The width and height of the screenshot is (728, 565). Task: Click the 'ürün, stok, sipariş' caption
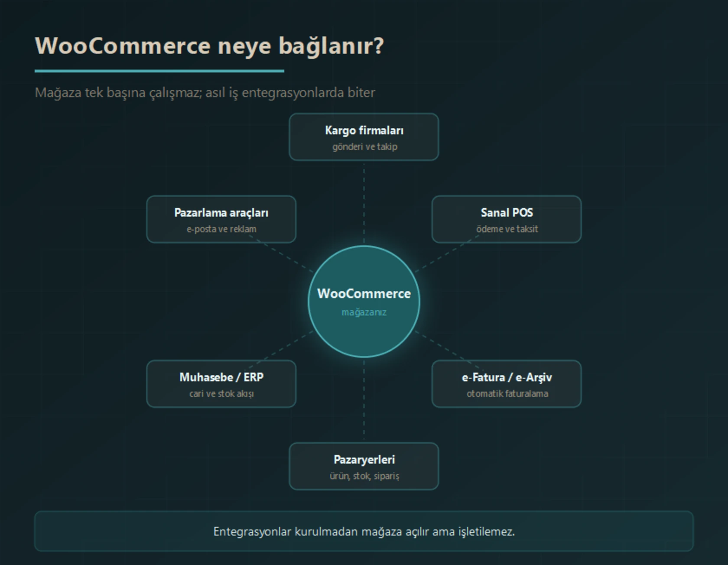[364, 476]
